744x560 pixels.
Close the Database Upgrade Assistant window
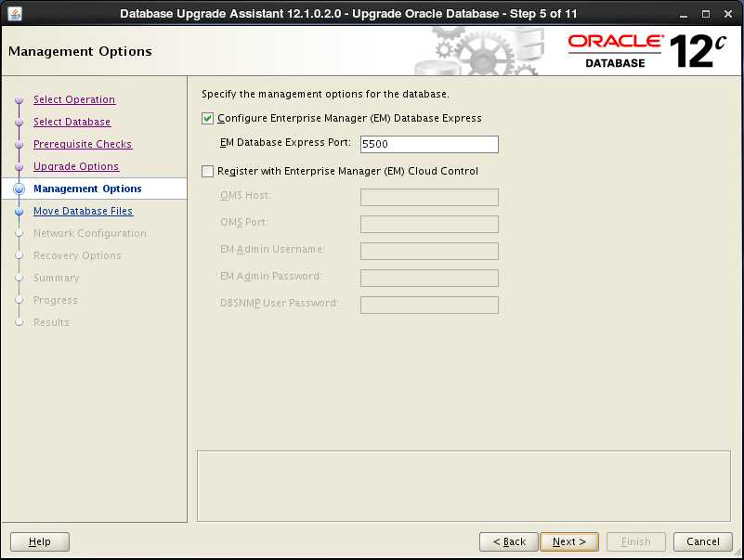point(728,14)
